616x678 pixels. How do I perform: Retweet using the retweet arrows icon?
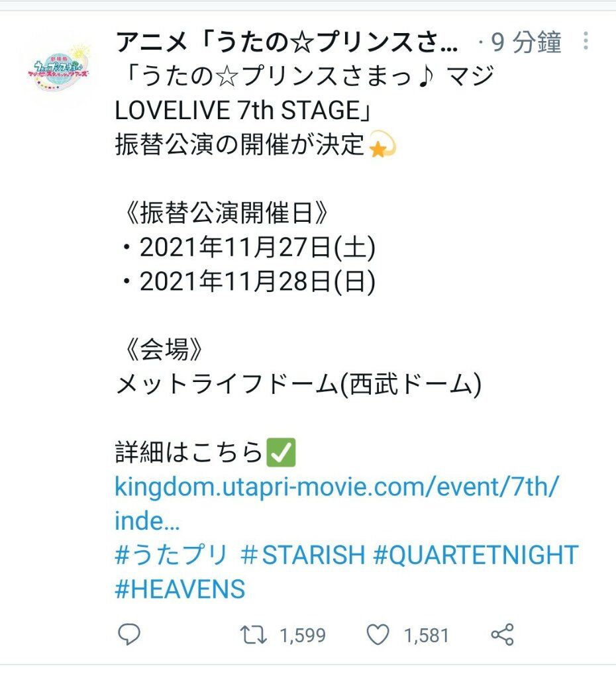254,634
